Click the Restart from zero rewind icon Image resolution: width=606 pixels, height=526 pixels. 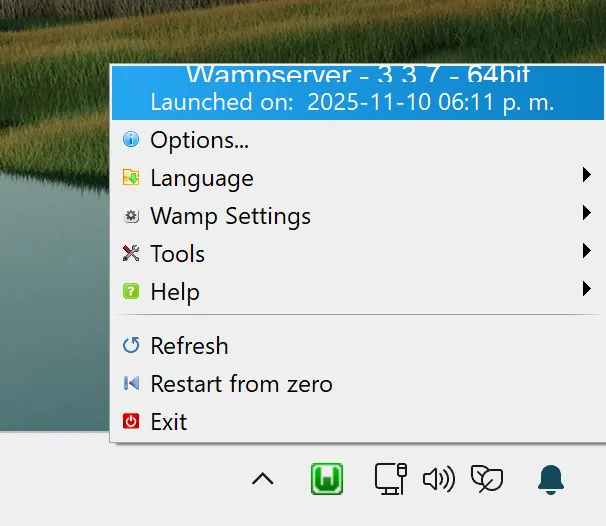[x=131, y=384]
